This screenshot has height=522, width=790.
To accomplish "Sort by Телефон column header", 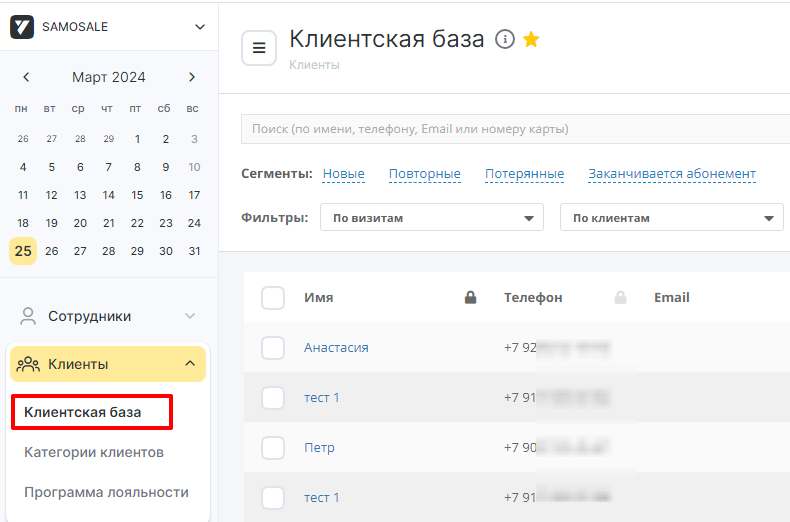I will [x=533, y=297].
